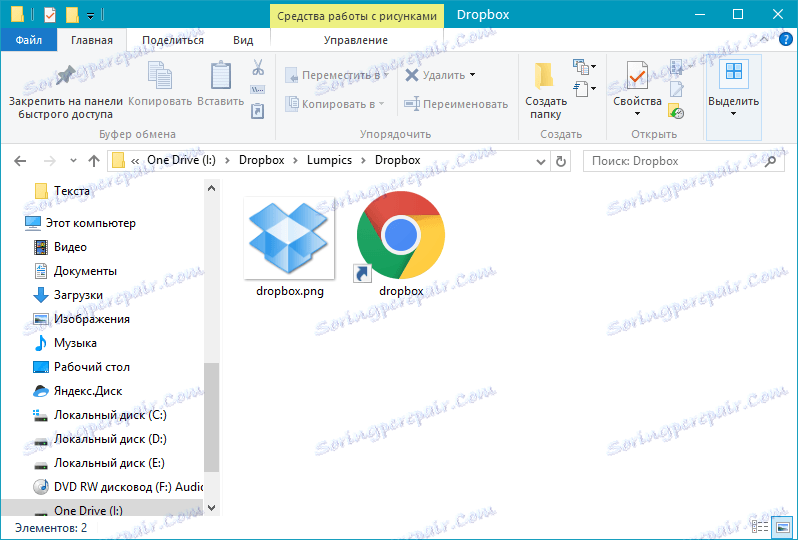Click the Копировать copy icon
The height and width of the screenshot is (540, 798).
[x=160, y=75]
